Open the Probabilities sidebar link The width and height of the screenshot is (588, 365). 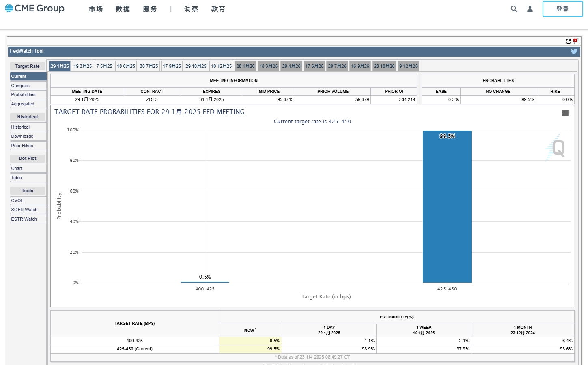[28, 94]
